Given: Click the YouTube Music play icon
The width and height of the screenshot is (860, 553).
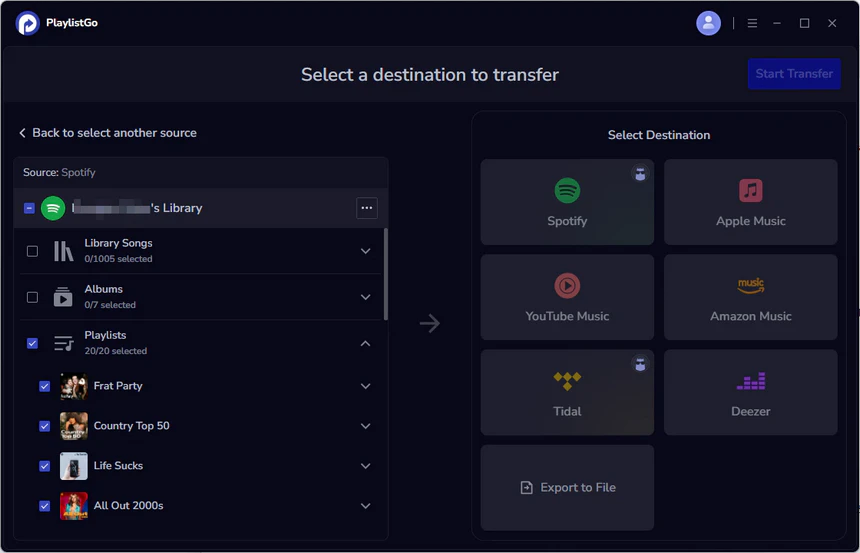Looking at the screenshot, I should 567,286.
